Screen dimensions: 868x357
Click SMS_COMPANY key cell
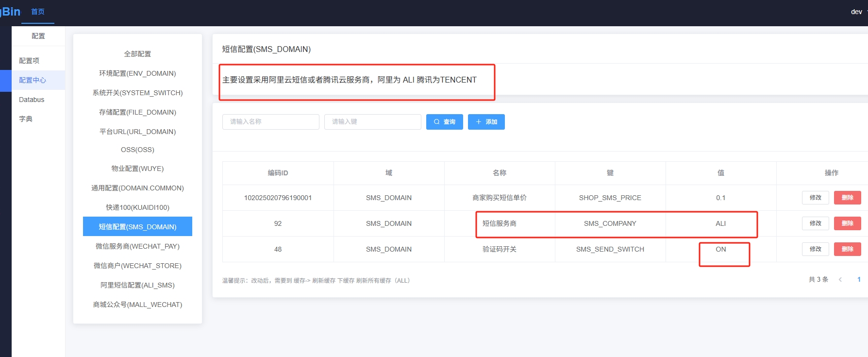tap(610, 223)
